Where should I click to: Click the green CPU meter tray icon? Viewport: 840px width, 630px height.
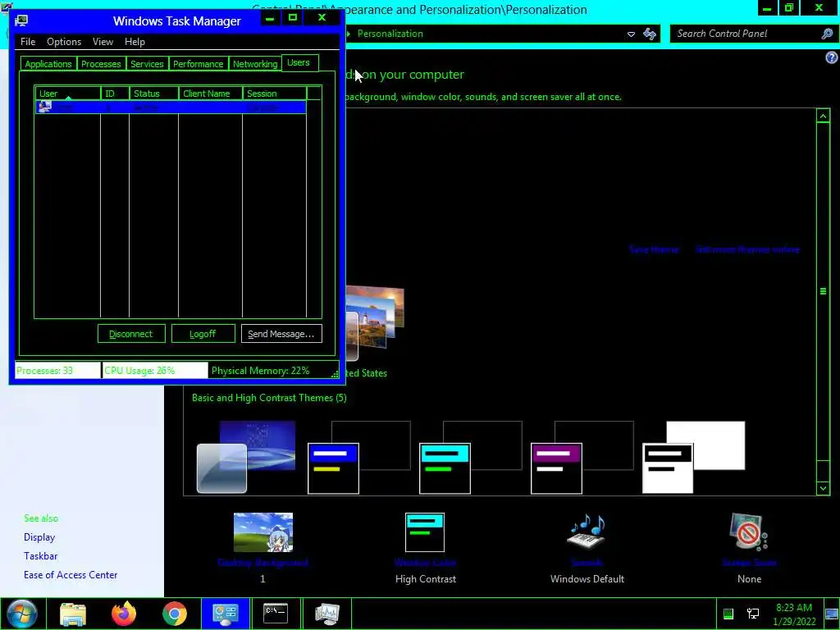(728, 614)
